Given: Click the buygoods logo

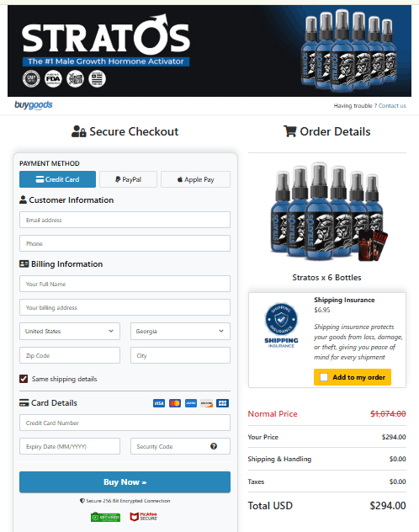Looking at the screenshot, I should 33,105.
